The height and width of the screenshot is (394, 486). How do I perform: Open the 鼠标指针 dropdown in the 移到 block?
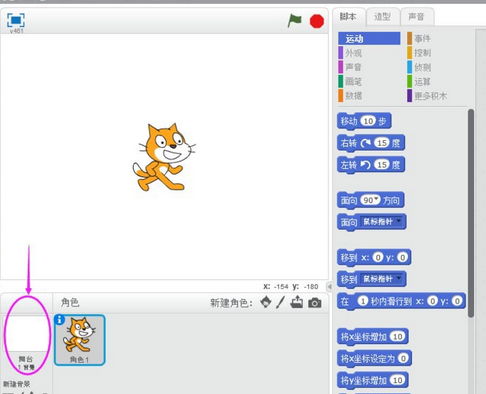[382, 279]
